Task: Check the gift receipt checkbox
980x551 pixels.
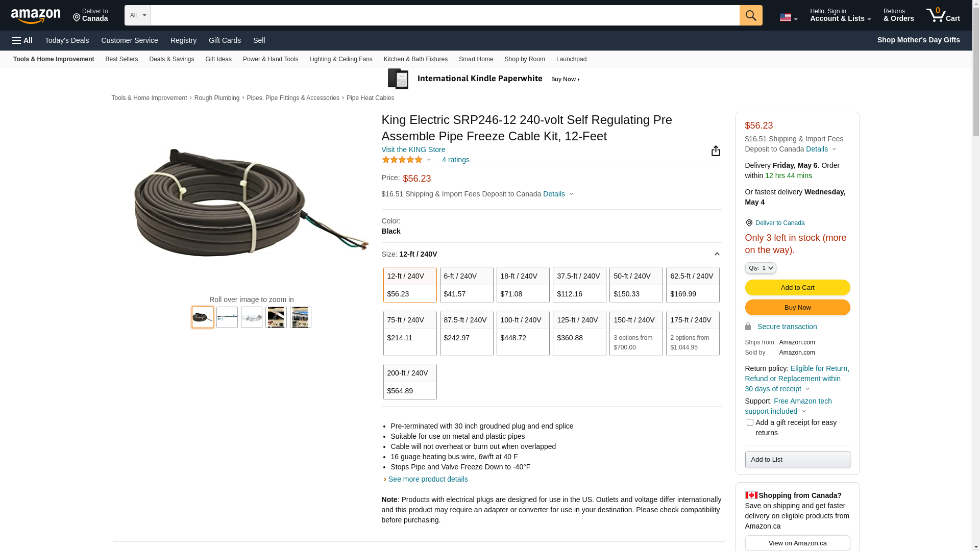Action: 750,422
